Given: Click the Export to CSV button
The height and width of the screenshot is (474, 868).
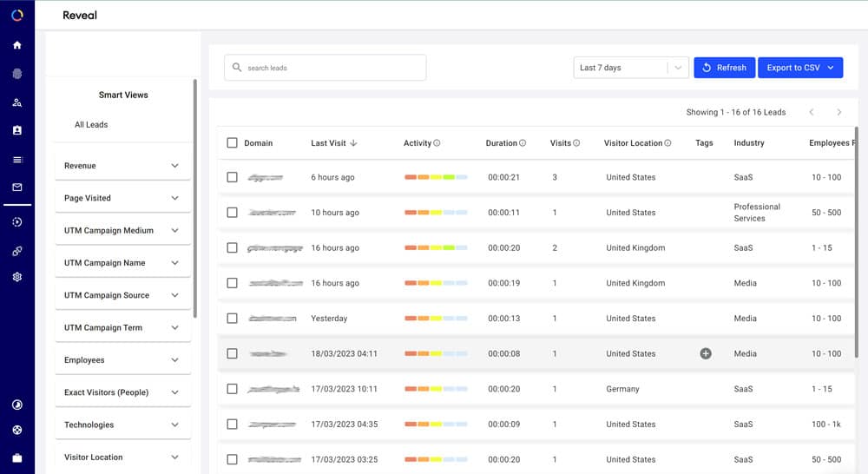Looking at the screenshot, I should (x=799, y=68).
